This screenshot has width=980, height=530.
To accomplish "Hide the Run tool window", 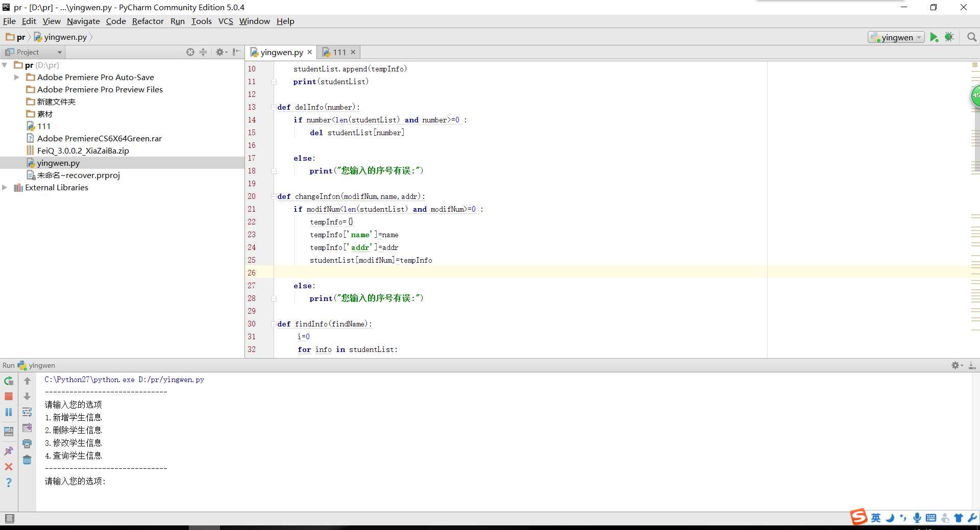I will coord(972,365).
